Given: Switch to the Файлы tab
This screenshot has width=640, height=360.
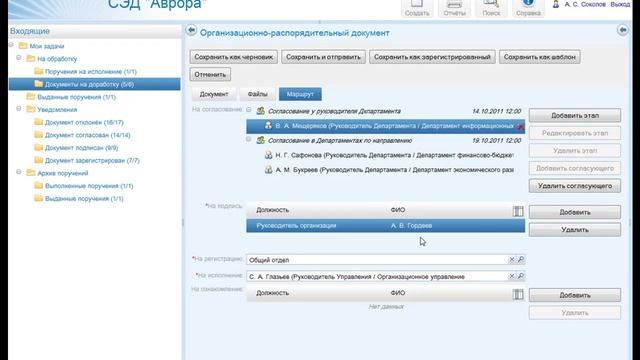Looking at the screenshot, I should point(258,94).
